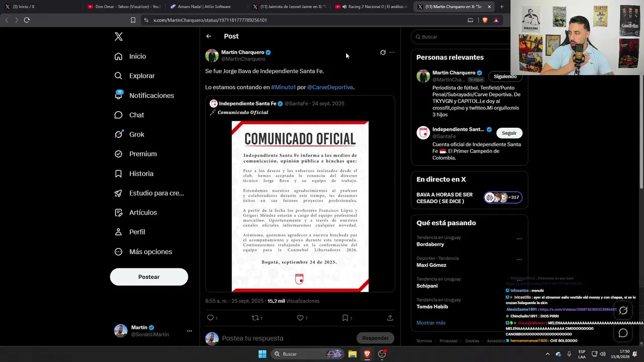Click the browser back navigation arrow

7,20
